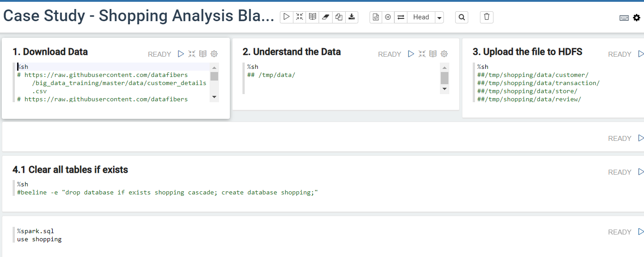Open version control commit icon
The height and width of the screenshot is (257, 644).
[376, 17]
